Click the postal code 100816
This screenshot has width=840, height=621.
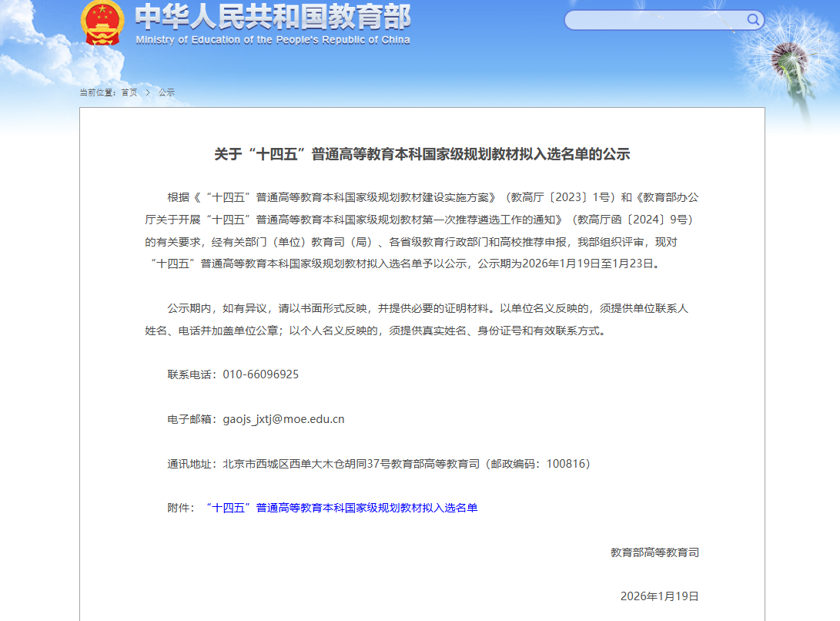tap(567, 464)
